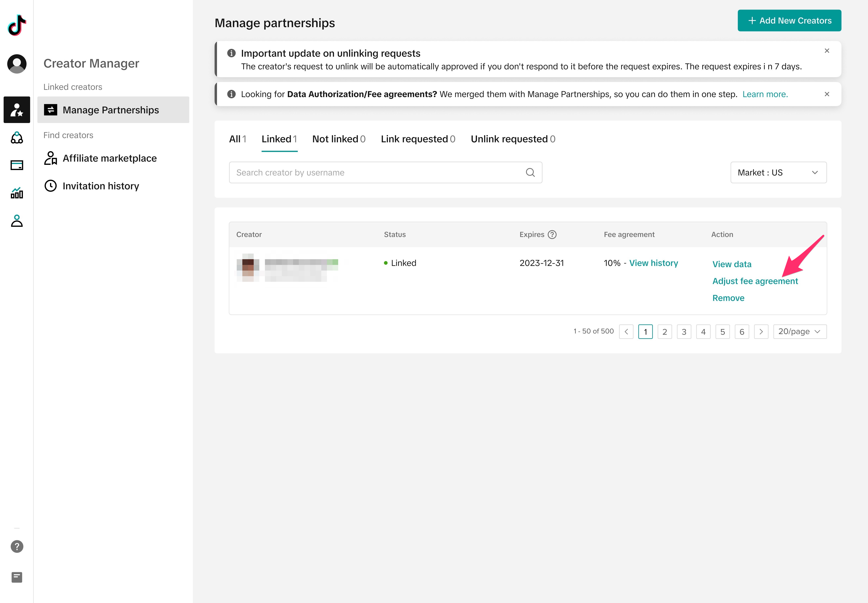Dismiss the unlinking requests update banner
This screenshot has height=603, width=868.
[827, 51]
